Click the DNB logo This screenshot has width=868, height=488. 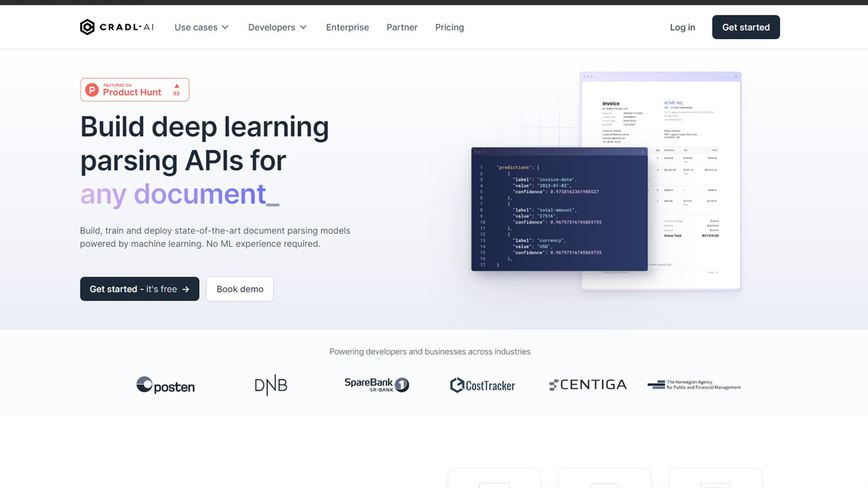click(x=270, y=385)
